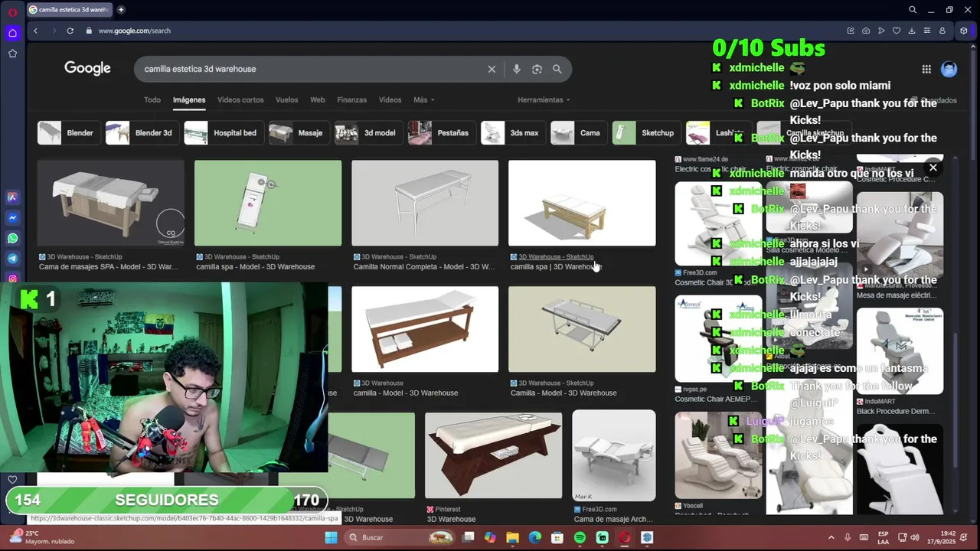Viewport: 980px width, 551px height.
Task: Expand the Más search filter dropdown
Action: tap(423, 99)
